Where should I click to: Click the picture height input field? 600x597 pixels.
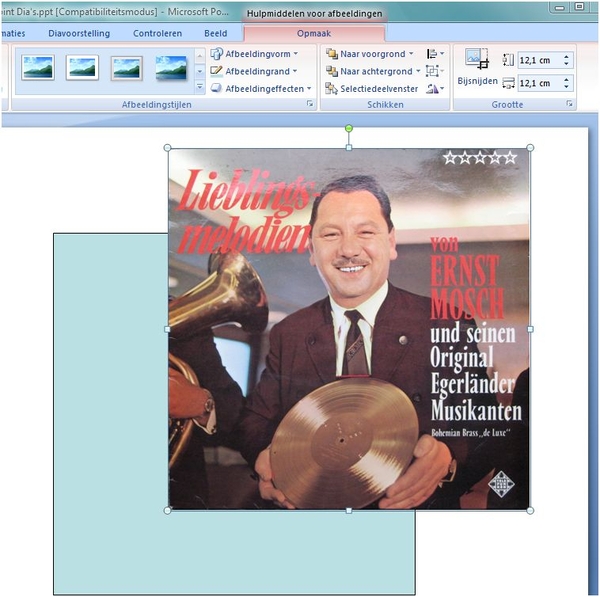point(539,60)
